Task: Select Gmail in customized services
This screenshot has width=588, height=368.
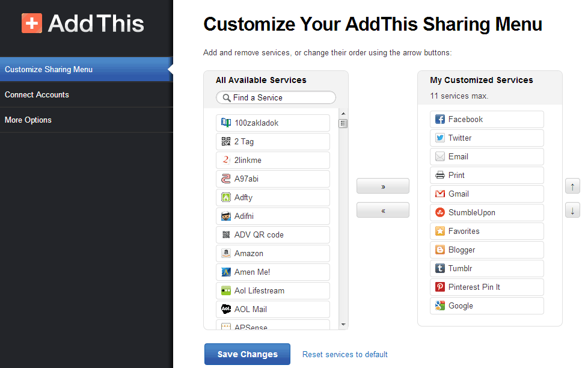Action: (487, 194)
